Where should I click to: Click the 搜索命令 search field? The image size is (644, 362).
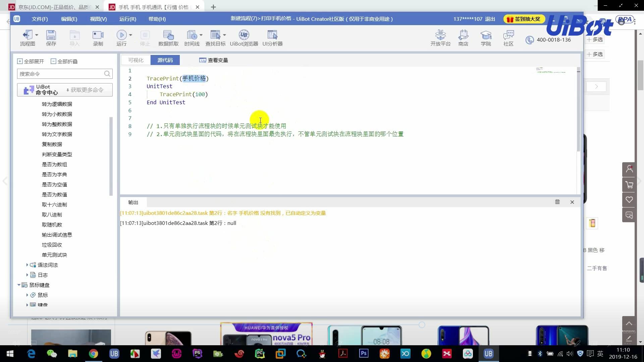[60, 74]
